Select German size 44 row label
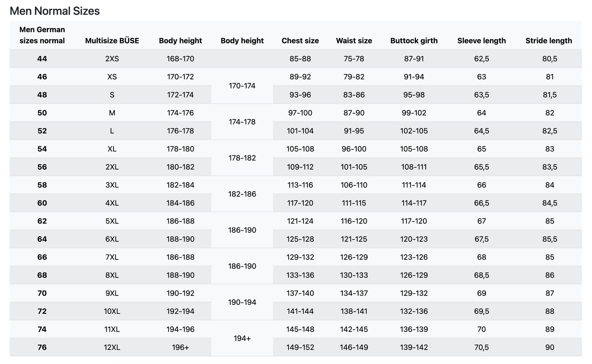The height and width of the screenshot is (364, 592). click(x=42, y=59)
